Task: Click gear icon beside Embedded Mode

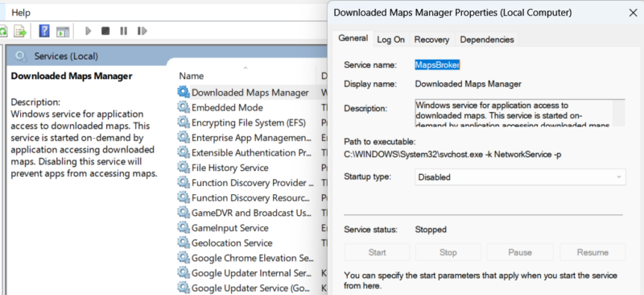Action: pos(184,107)
